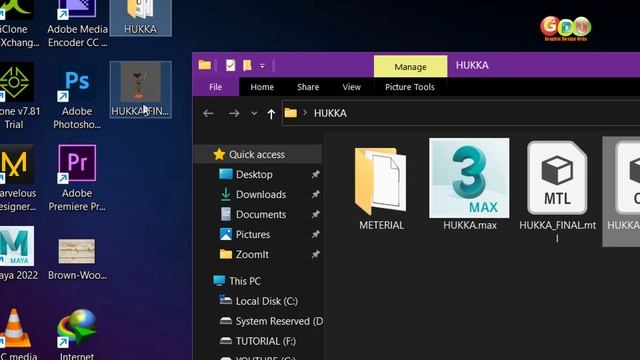Open the Marvelous Designer desktop icon
This screenshot has height=360, width=640.
17,178
